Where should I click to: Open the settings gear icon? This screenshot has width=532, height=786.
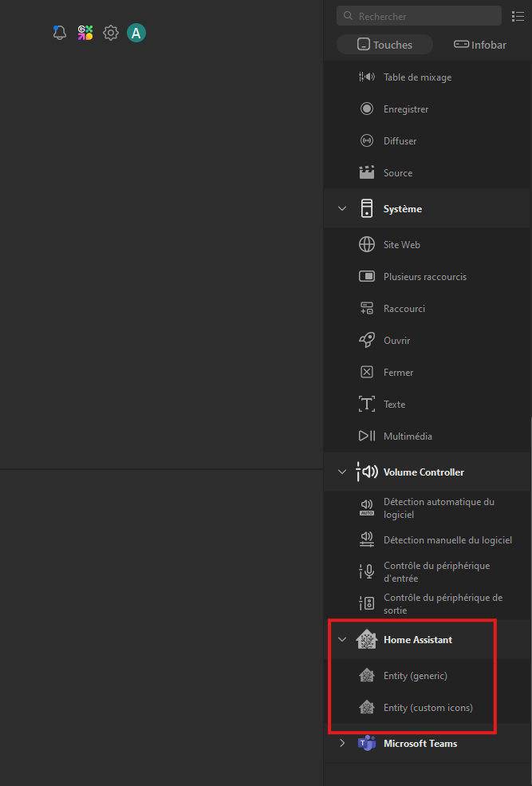pos(111,33)
